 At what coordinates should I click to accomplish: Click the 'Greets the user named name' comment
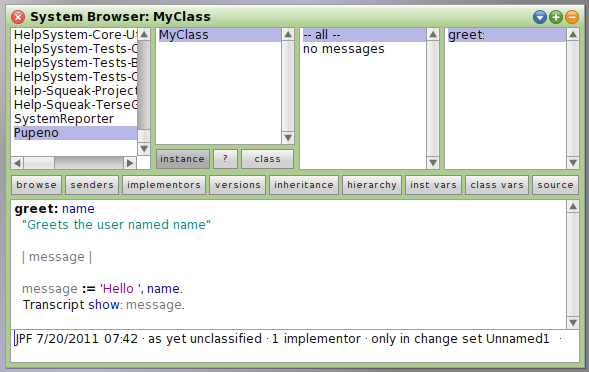click(116, 225)
